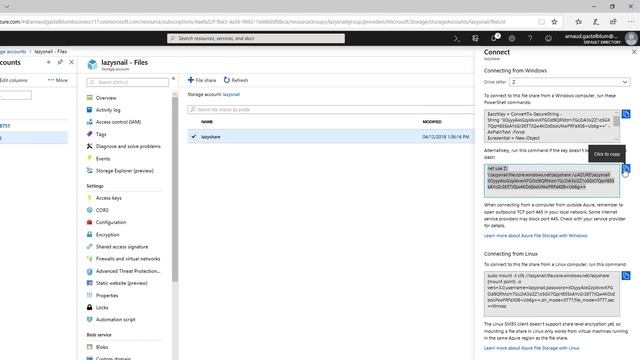Open the notifications bell
This screenshot has height=360, width=640.
coord(494,38)
